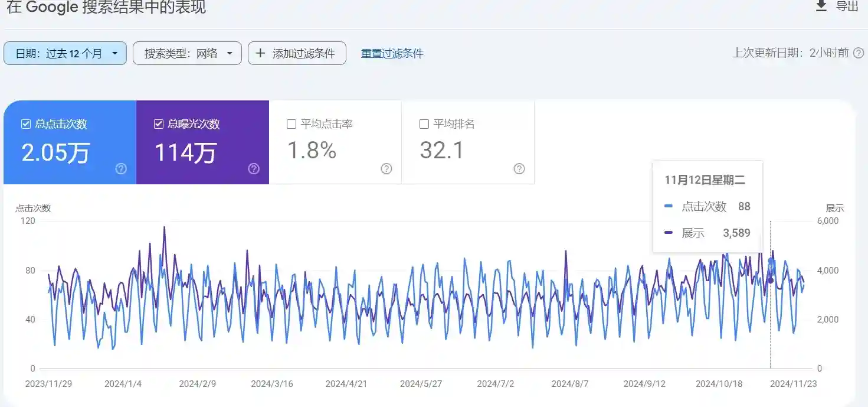Screen dimensions: 868x407
Task: Enable the 平均排名 checkbox
Action: tap(424, 124)
